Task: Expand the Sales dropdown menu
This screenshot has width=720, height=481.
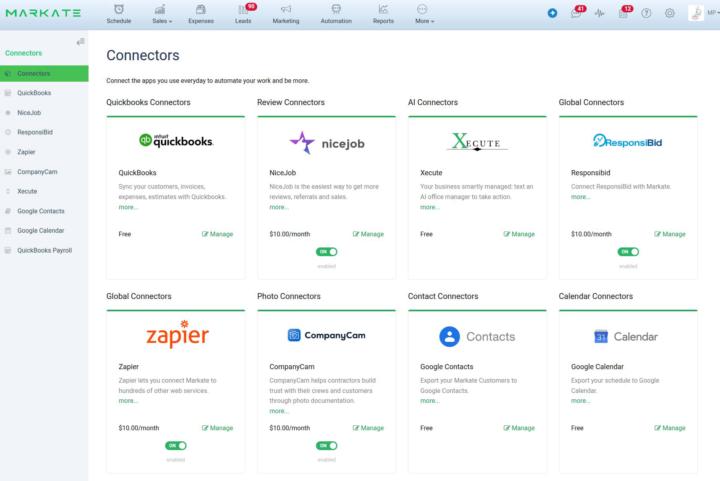Action: (x=162, y=14)
